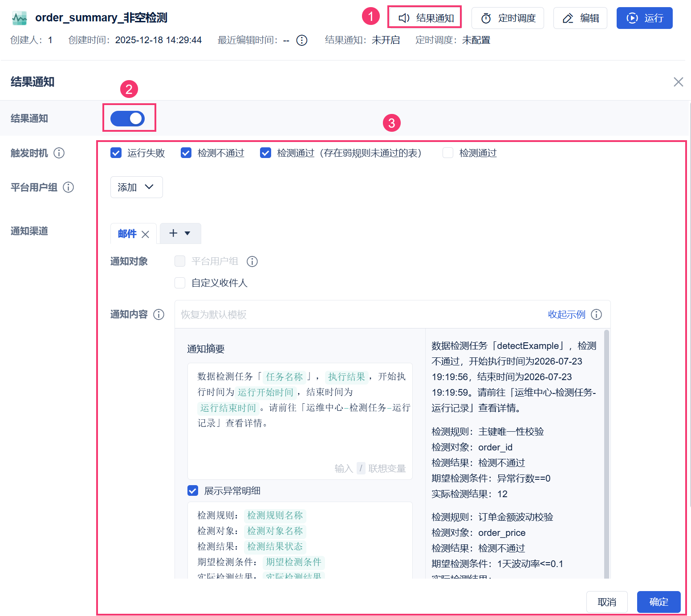Click the order_summary task logo icon
Image resolution: width=691 pixels, height=616 pixels.
coord(19,18)
